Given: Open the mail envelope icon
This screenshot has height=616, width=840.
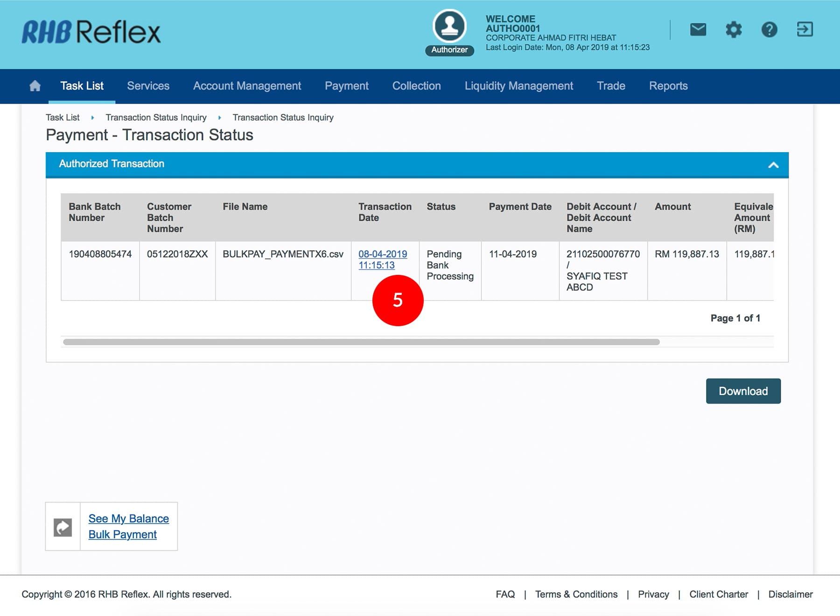Looking at the screenshot, I should [698, 30].
